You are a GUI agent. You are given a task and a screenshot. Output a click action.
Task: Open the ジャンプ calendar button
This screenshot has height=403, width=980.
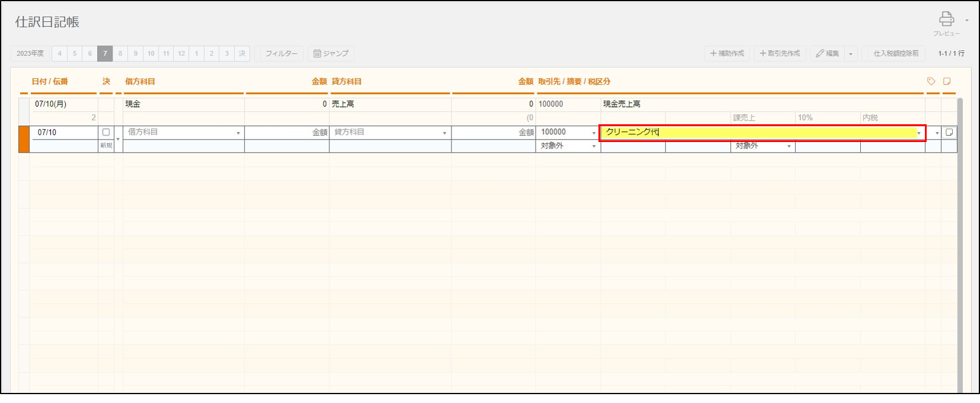tap(331, 53)
